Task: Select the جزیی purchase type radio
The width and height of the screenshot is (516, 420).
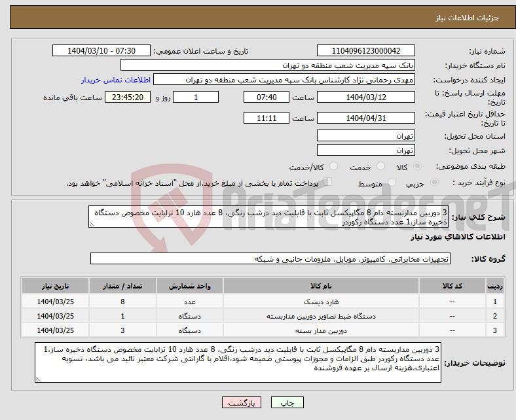Action: coord(434,183)
